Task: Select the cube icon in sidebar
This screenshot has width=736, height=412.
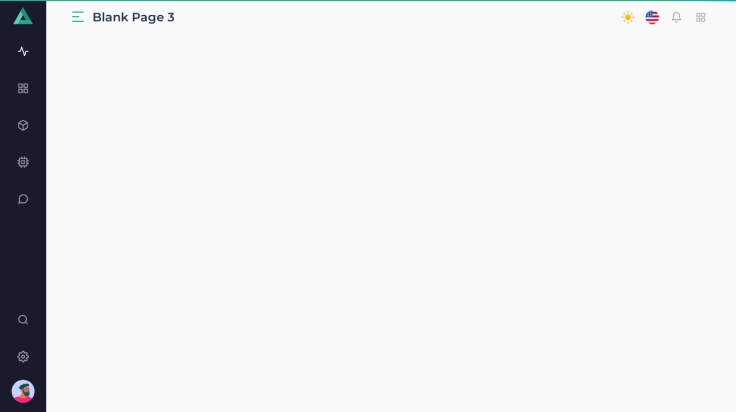Action: click(23, 125)
